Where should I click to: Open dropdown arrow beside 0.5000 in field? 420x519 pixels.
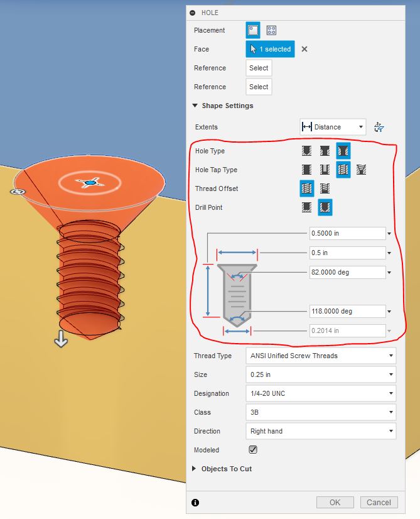point(389,234)
